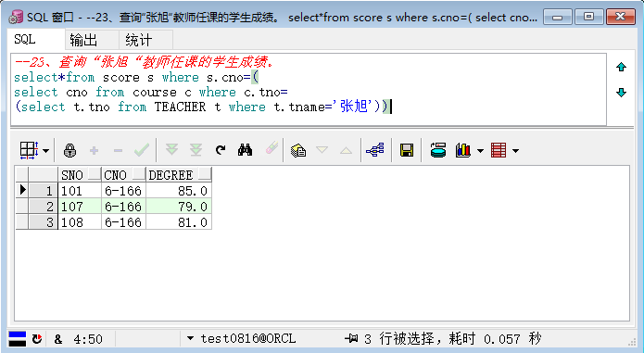644x353 pixels.
Task: Expand the red table icon dropdown arrow
Action: [x=515, y=151]
